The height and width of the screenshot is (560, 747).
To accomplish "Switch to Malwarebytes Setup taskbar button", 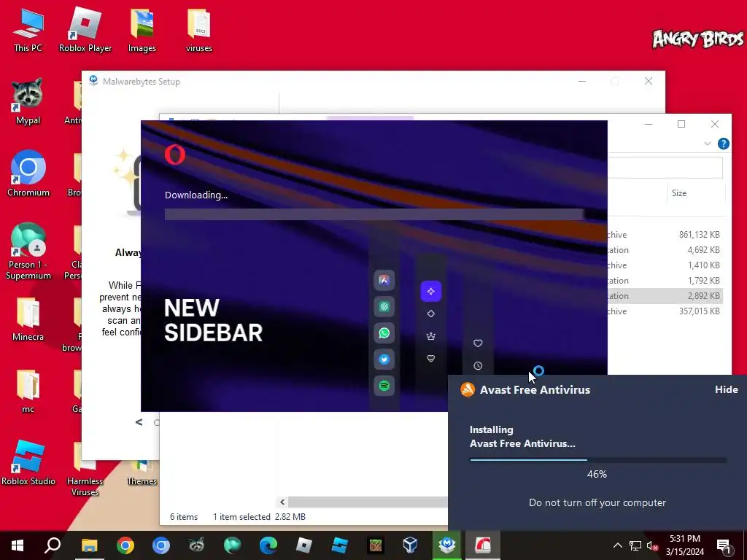I will coord(447,545).
